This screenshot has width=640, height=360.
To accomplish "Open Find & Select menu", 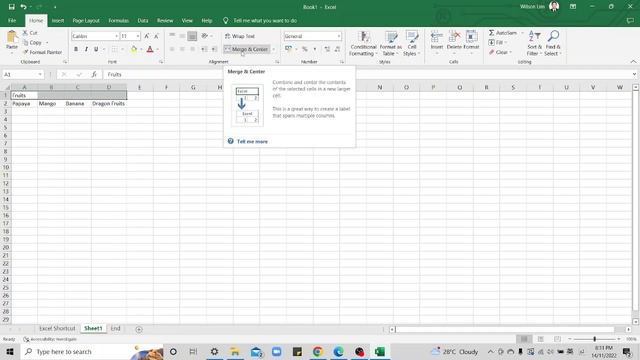I will (553, 43).
